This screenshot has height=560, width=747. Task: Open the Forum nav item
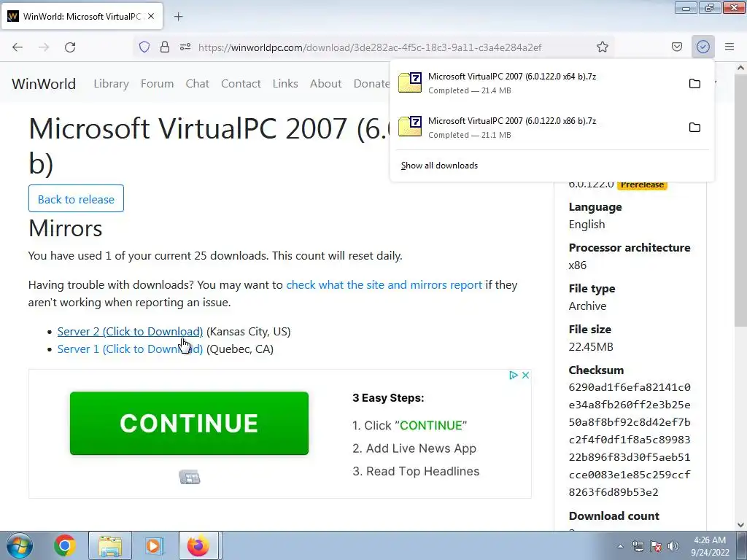click(158, 84)
